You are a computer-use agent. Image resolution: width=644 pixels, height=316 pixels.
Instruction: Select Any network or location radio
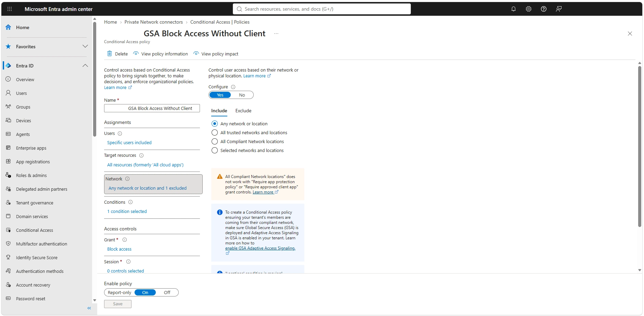coord(215,124)
